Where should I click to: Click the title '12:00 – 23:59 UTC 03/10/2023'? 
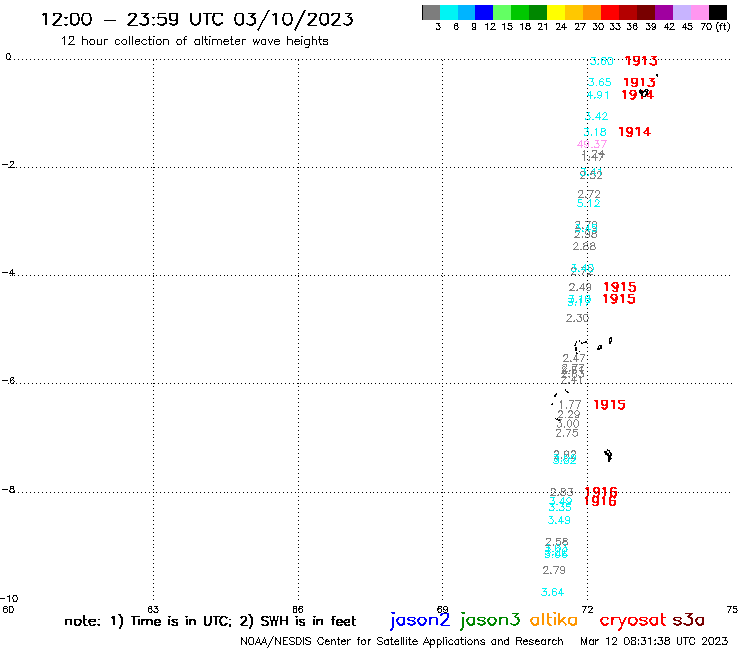(x=197, y=19)
